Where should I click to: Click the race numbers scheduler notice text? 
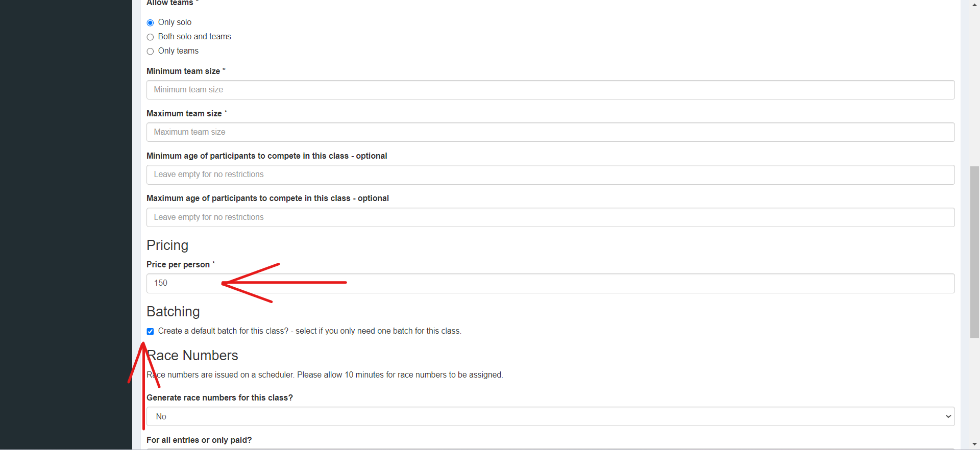(x=325, y=375)
